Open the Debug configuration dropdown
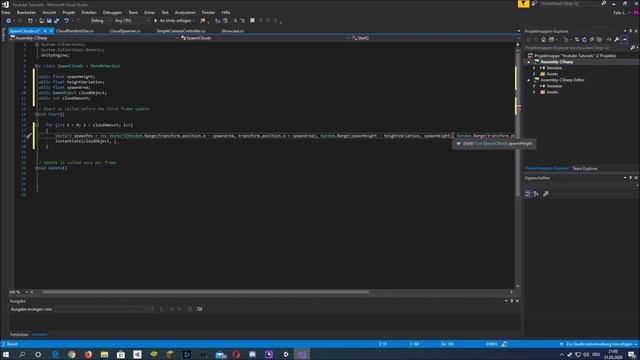The image size is (640, 360). (100, 21)
